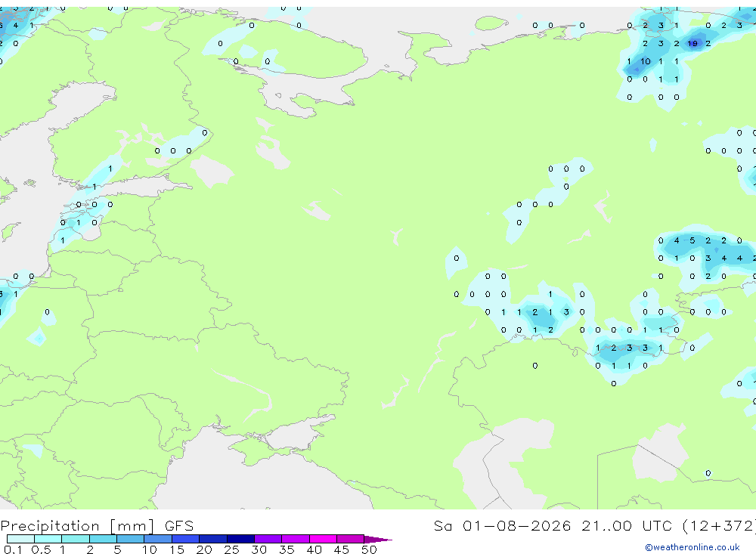Pick the 10–15 mm legend swatch
756x554 pixels.
click(158, 539)
